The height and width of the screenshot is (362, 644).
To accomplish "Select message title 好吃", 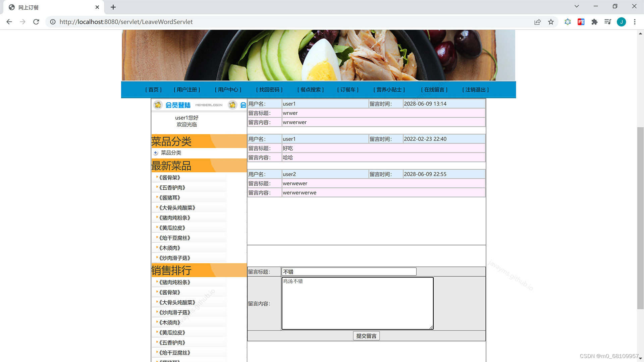I will click(288, 148).
